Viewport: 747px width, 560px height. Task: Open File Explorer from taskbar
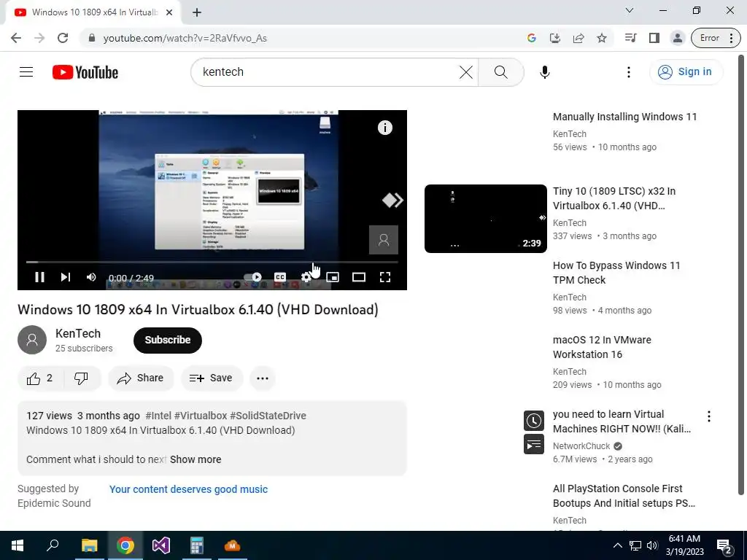tap(89, 545)
